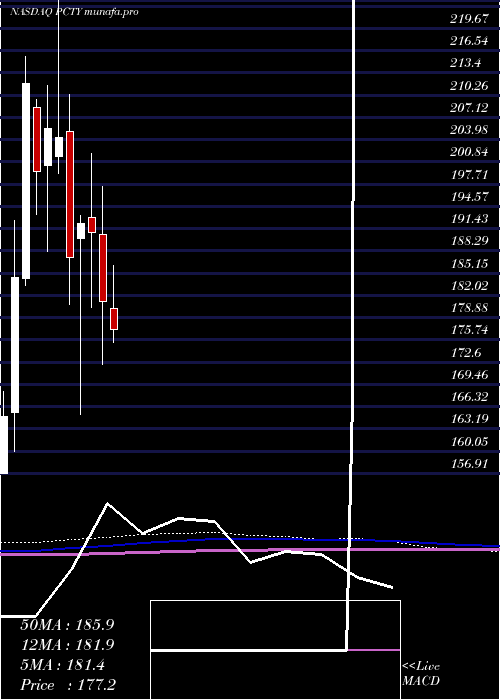Click the long red candle spanning 204 to 186

click(x=70, y=194)
